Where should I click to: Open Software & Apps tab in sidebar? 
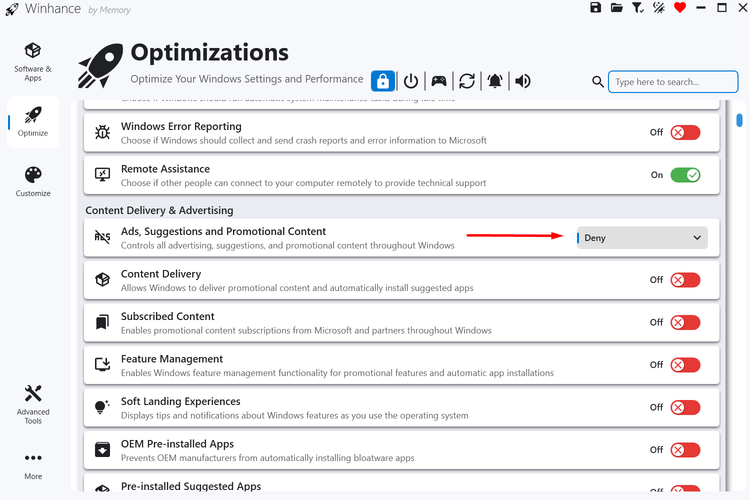point(33,61)
